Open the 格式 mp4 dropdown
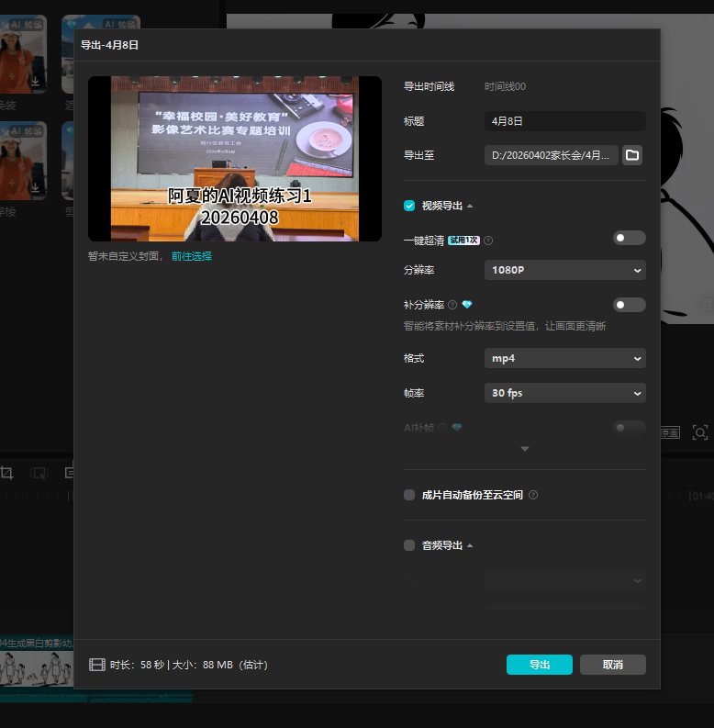The height and width of the screenshot is (728, 714). [x=565, y=358]
